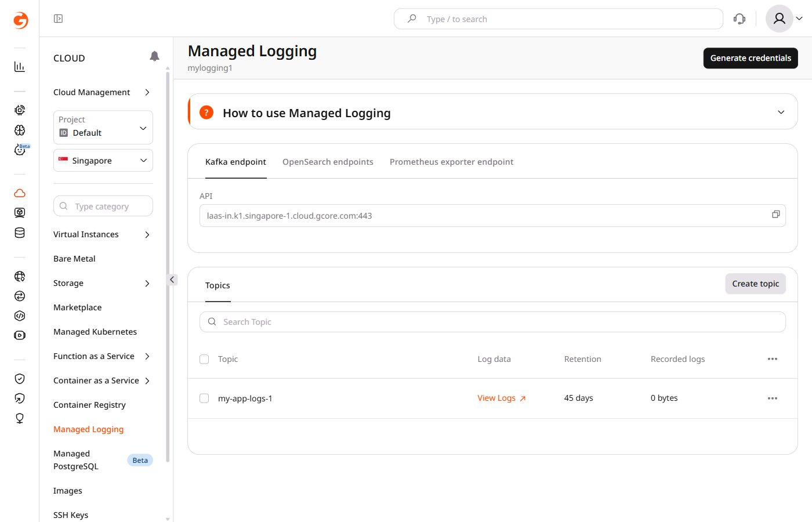Open the bar chart reports icon
Screen dimensions: 812x522
(20, 67)
